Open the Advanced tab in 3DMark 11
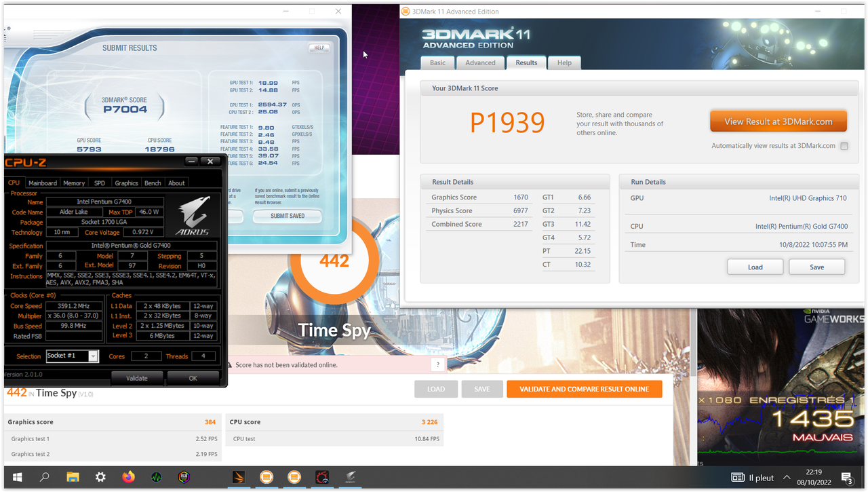Viewport: 868px width, 492px height. 480,62
